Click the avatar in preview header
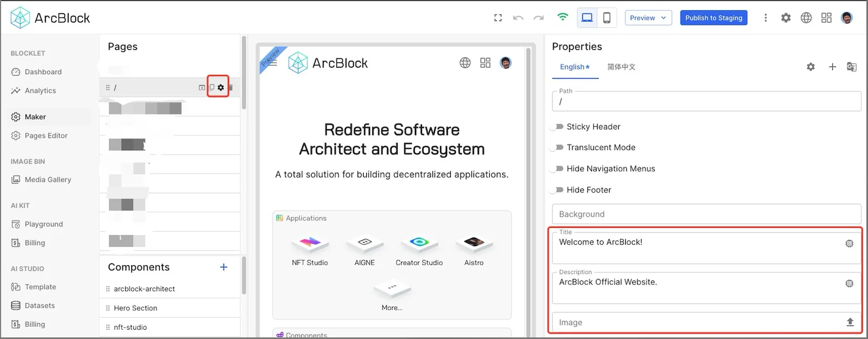The width and height of the screenshot is (868, 339). click(x=506, y=63)
